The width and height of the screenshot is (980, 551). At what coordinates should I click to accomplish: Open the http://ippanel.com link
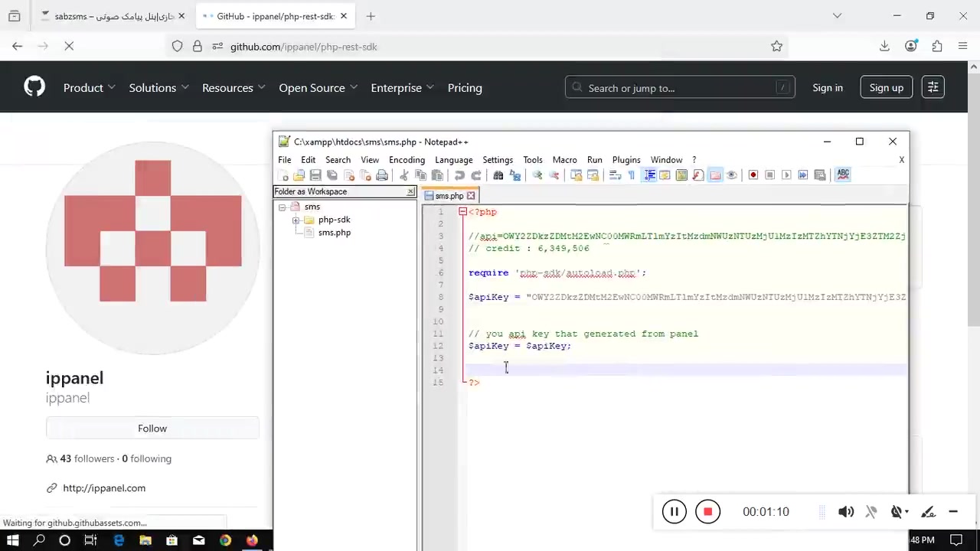[104, 488]
